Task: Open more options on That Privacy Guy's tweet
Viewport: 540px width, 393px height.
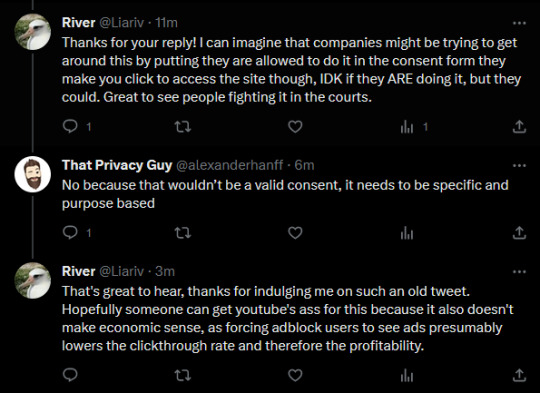Action: [x=519, y=166]
